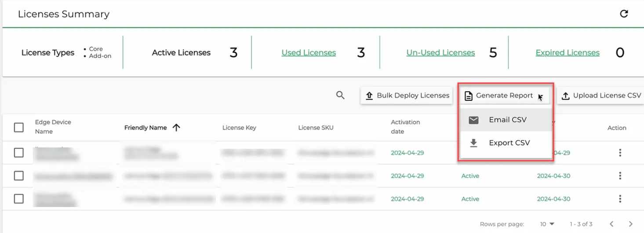Go to the next page of licenses
Image resolution: width=644 pixels, height=233 pixels.
pyautogui.click(x=631, y=224)
